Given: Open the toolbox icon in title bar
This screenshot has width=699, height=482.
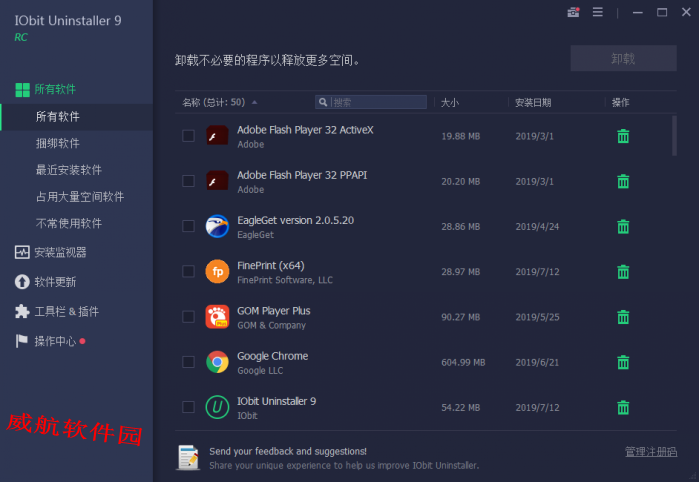Looking at the screenshot, I should point(573,12).
